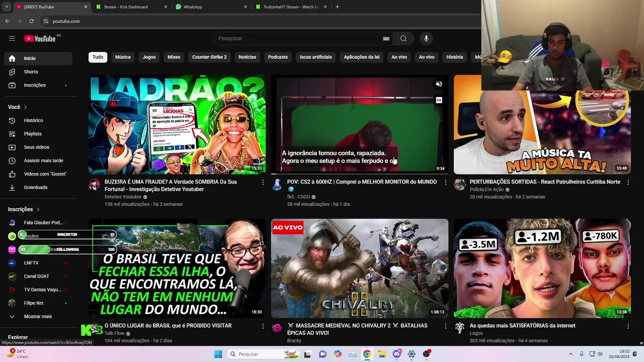Expand the Inscrições section heading

(x=24, y=209)
